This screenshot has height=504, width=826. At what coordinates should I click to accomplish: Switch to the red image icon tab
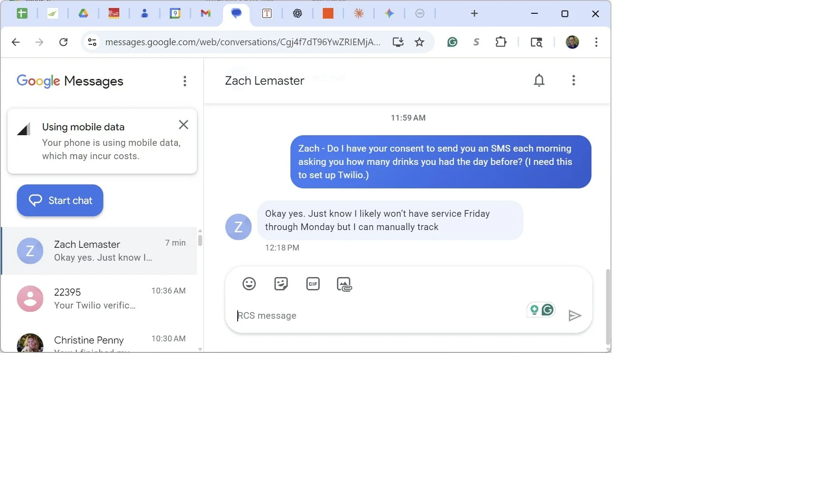[x=114, y=14]
